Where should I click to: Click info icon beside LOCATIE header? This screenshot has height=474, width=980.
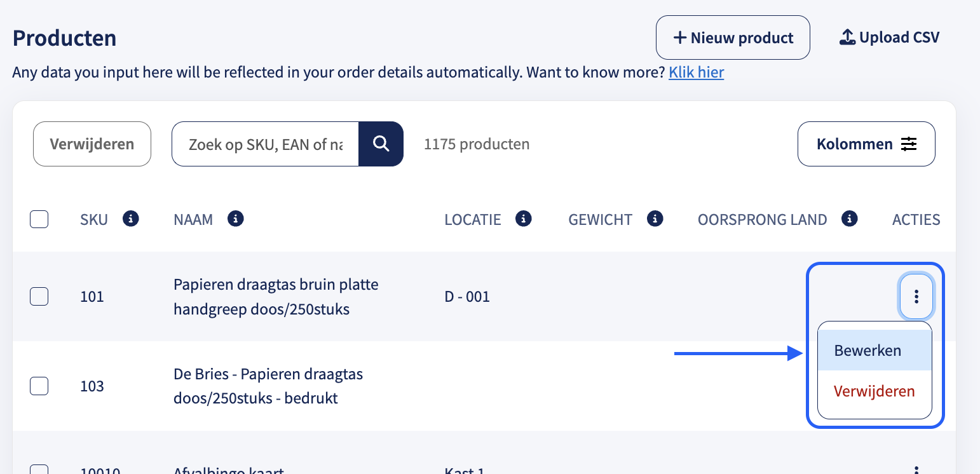(x=524, y=219)
